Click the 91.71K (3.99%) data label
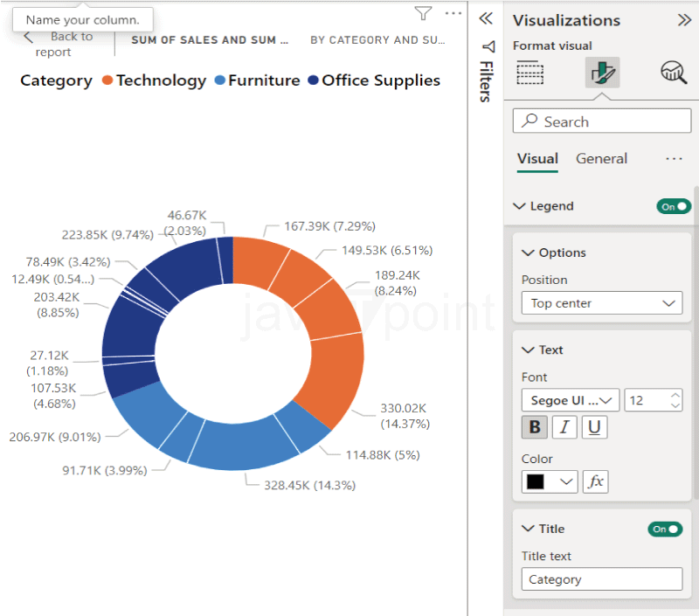The width and height of the screenshot is (699, 616). point(105,470)
